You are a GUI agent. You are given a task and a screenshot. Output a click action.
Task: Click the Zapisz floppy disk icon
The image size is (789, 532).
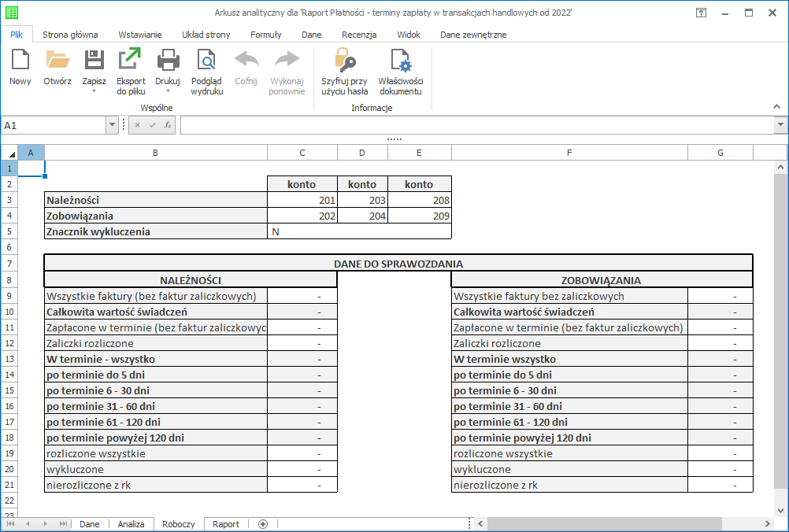tap(94, 61)
